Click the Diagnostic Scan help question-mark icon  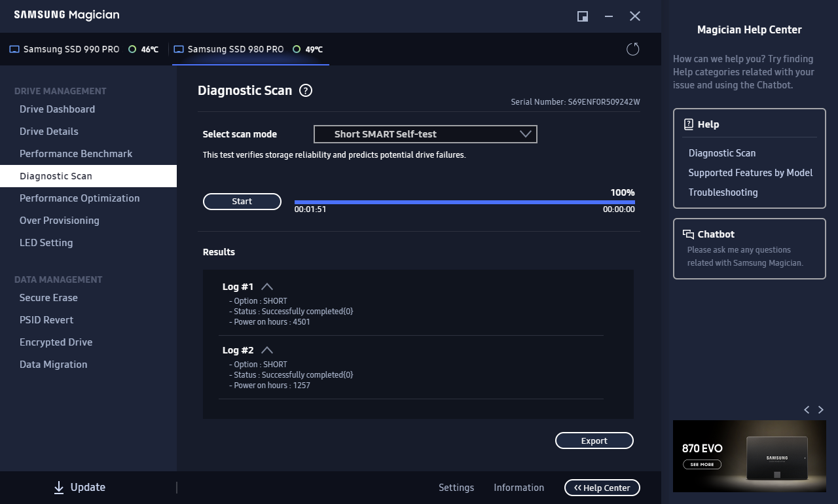tap(306, 91)
